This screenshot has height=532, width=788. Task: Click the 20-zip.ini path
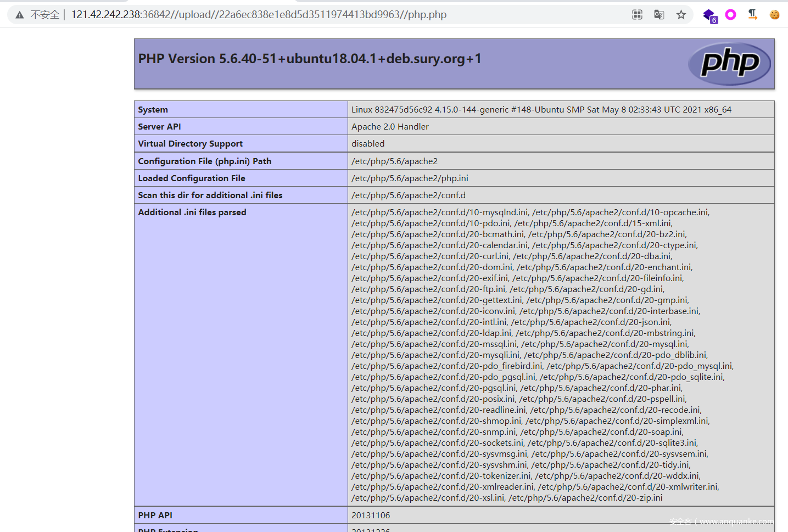pyautogui.click(x=585, y=498)
